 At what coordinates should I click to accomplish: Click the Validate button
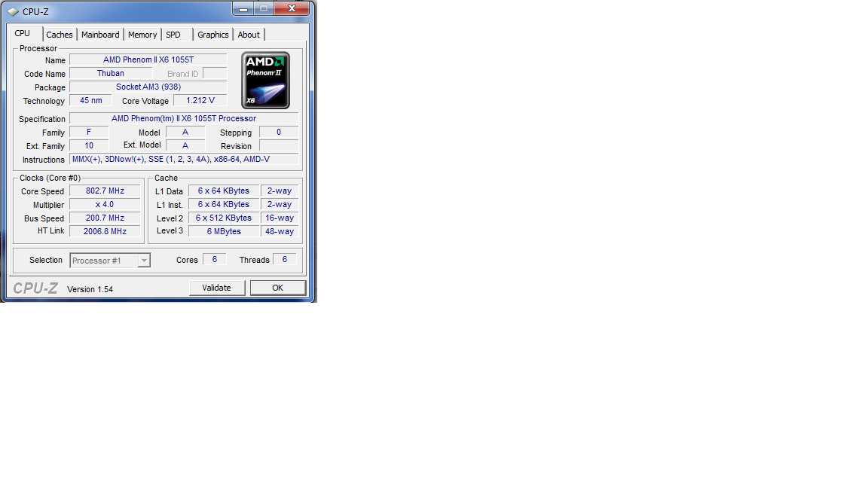[x=217, y=288]
